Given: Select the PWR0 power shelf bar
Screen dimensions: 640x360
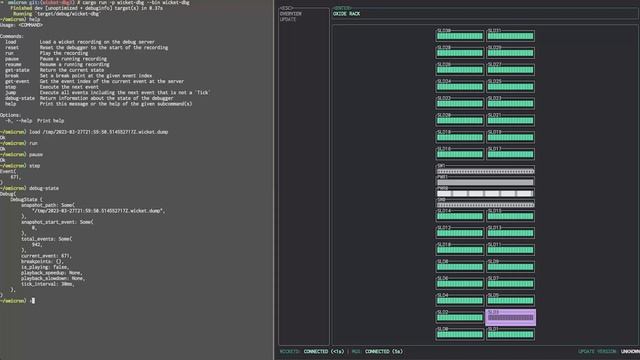Looking at the screenshot, I should (485, 193).
